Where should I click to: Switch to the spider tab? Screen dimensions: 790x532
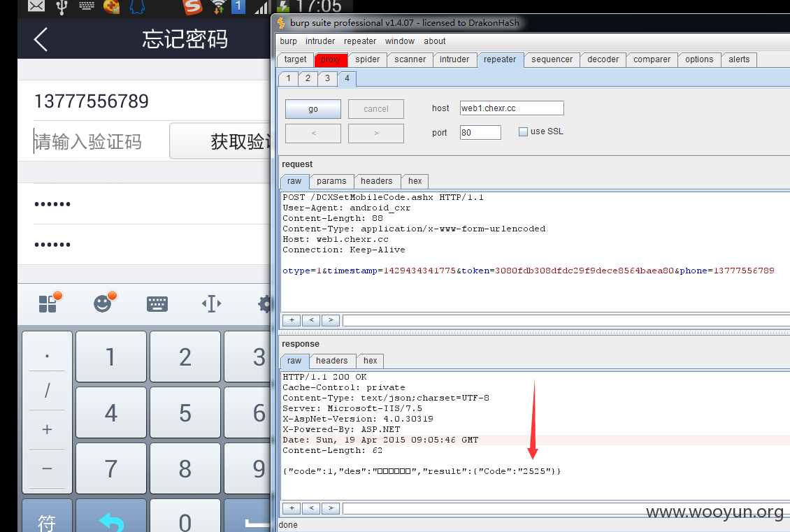[367, 59]
